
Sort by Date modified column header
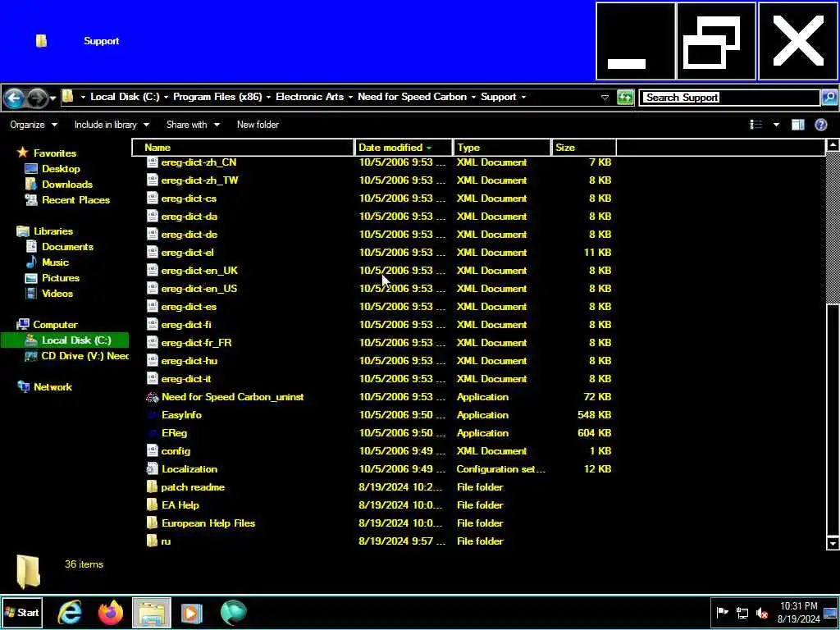[x=404, y=148]
